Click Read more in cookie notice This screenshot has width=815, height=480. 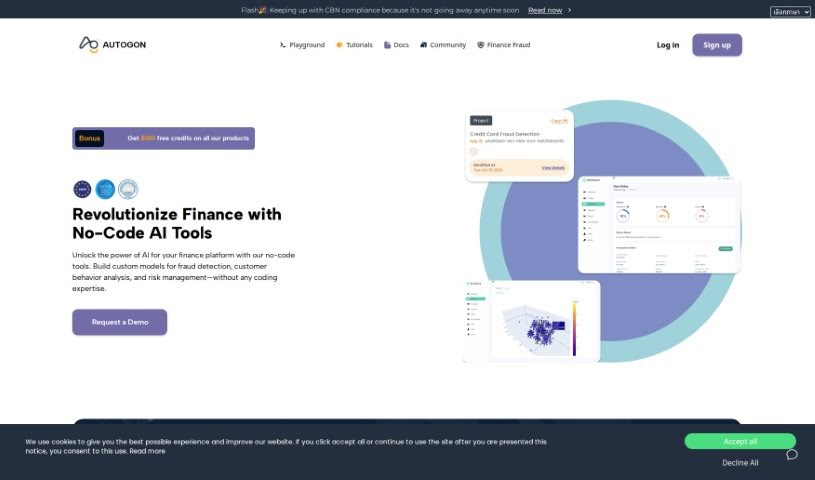point(148,451)
